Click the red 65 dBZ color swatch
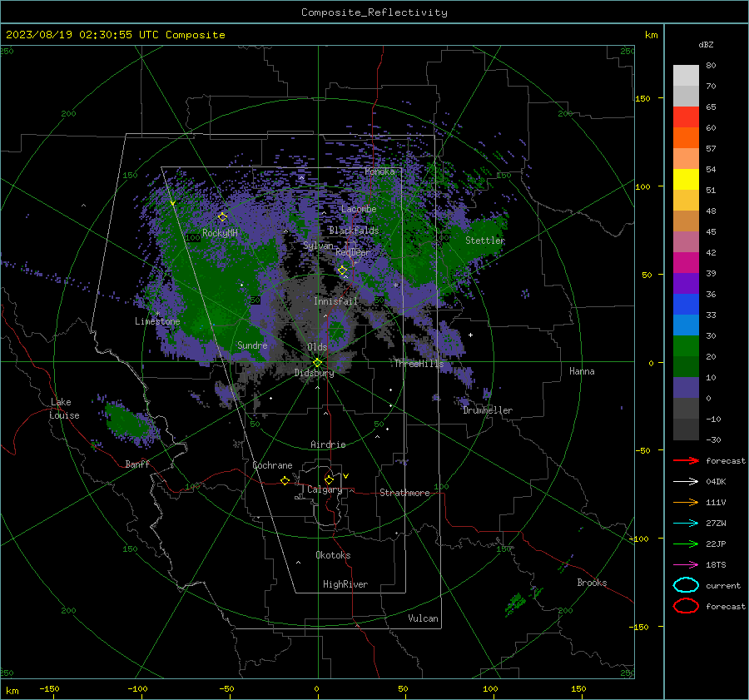The image size is (749, 700). tap(686, 117)
